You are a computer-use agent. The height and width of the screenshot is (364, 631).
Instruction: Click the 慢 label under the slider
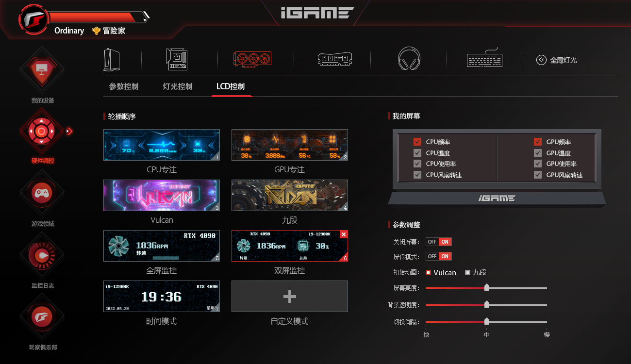point(547,334)
